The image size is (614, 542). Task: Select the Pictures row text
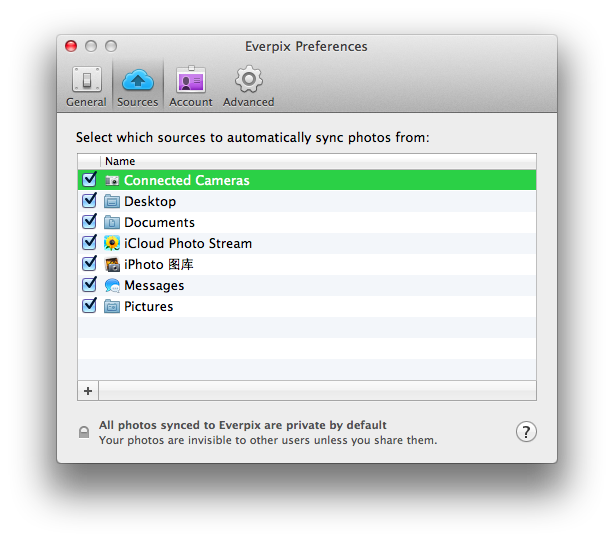pyautogui.click(x=148, y=306)
